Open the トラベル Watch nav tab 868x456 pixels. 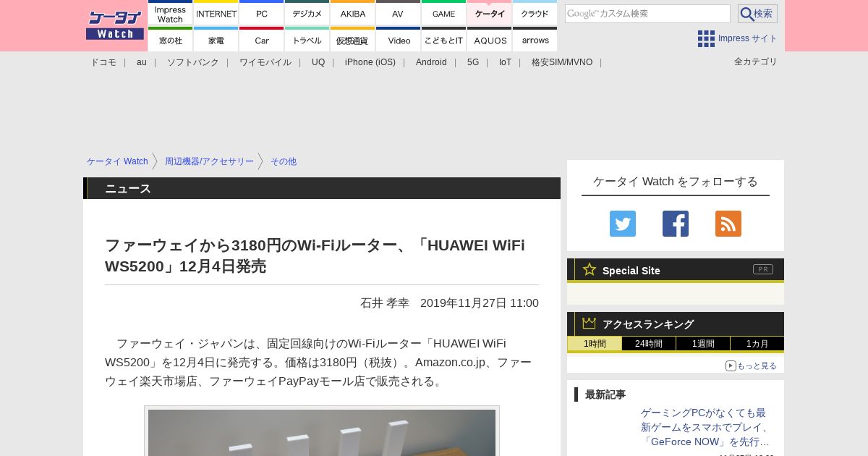(x=307, y=40)
